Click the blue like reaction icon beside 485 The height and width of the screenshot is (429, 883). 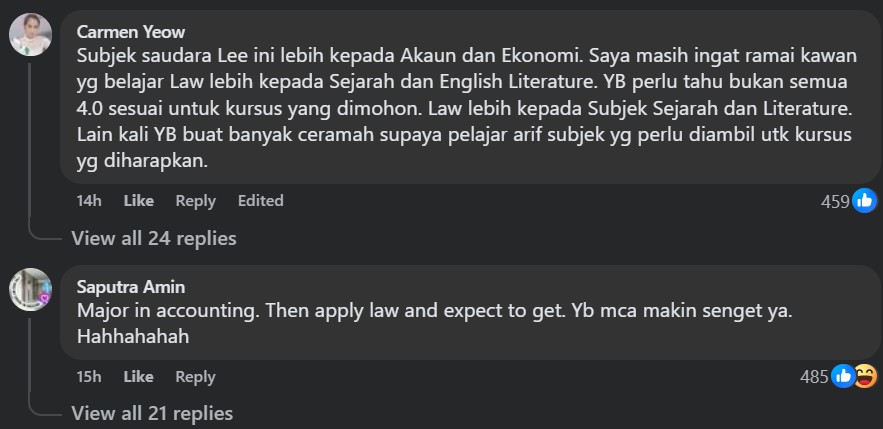pos(843,376)
